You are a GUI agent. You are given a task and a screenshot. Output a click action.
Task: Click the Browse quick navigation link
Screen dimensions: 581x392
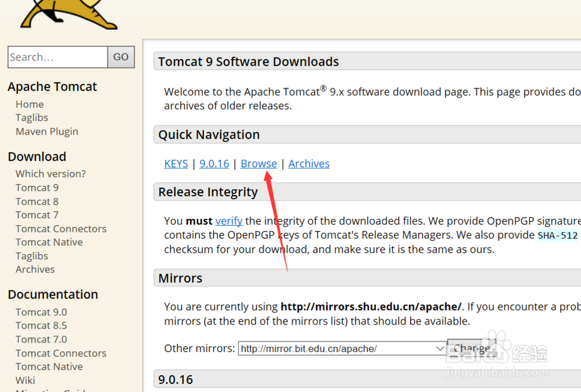pyautogui.click(x=259, y=164)
